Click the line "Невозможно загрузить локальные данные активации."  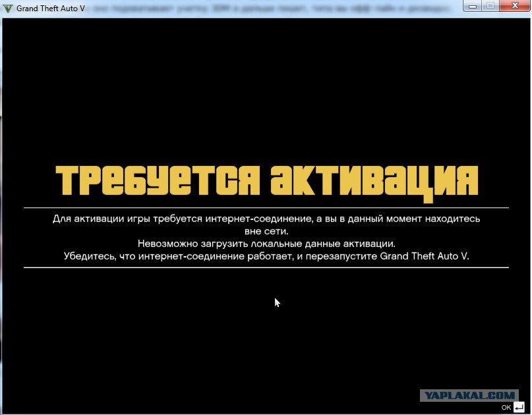point(266,244)
